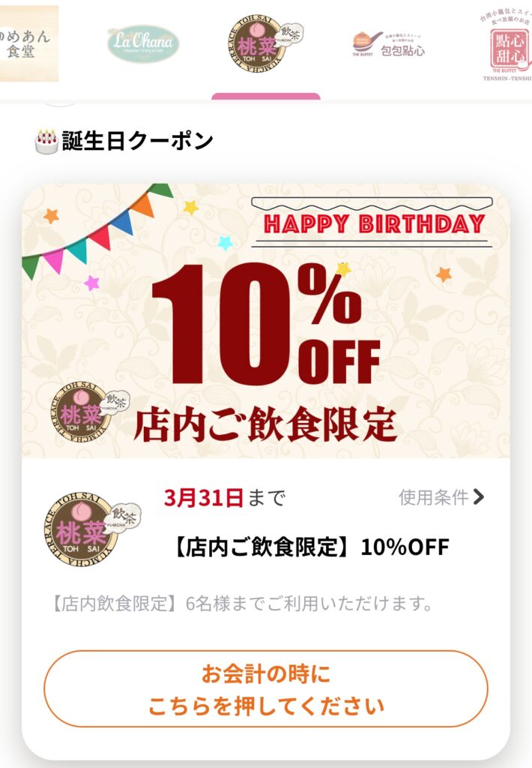Tap the 店内ご飲食限定 text on banner

(x=265, y=424)
